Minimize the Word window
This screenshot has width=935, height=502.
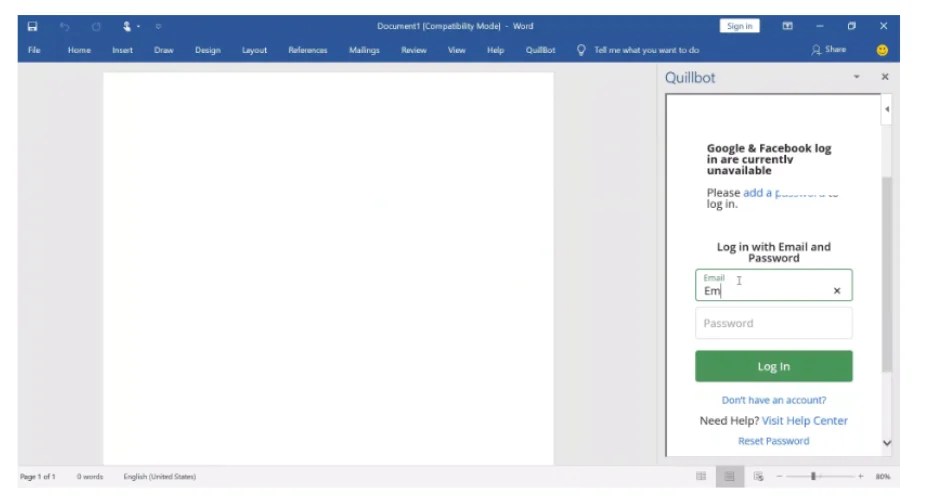point(820,26)
